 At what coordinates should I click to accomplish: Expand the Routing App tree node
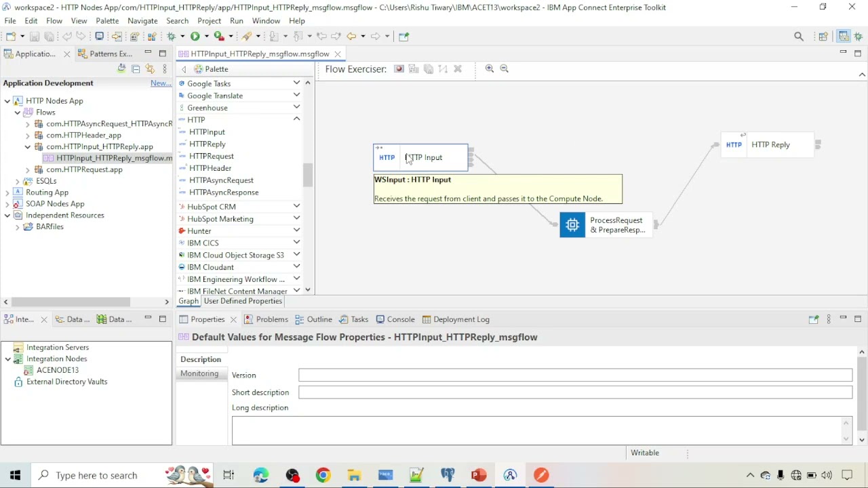(7, 192)
